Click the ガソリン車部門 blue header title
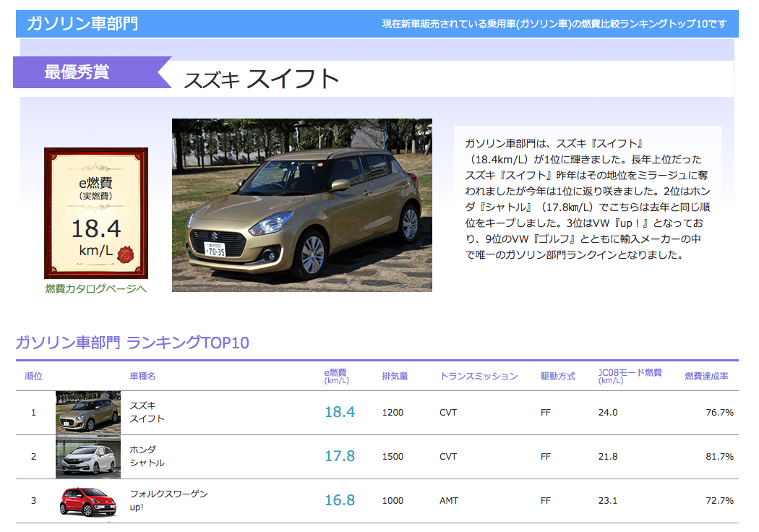This screenshot has width=759, height=532. coord(82,24)
